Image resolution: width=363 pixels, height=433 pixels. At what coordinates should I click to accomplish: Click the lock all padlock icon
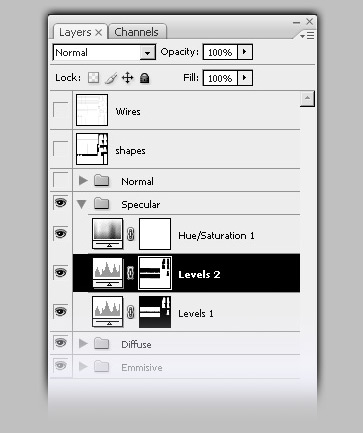coord(144,78)
